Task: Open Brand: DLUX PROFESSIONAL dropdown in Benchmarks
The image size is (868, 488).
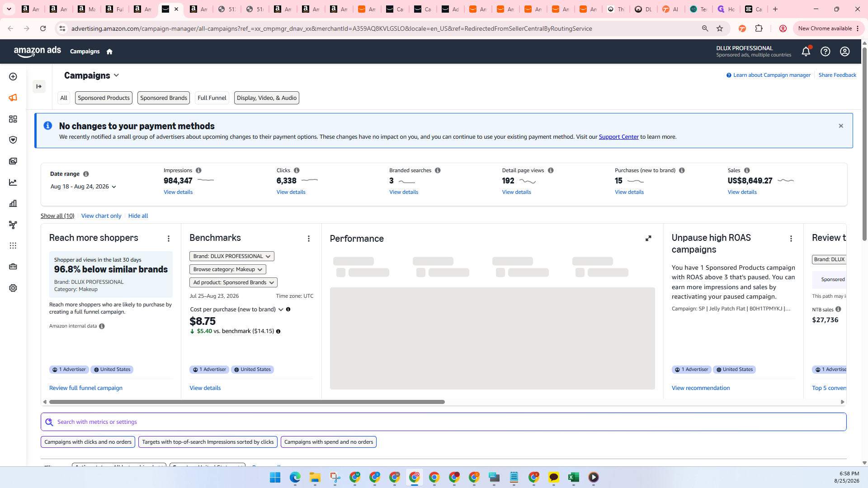Action: coord(232,256)
